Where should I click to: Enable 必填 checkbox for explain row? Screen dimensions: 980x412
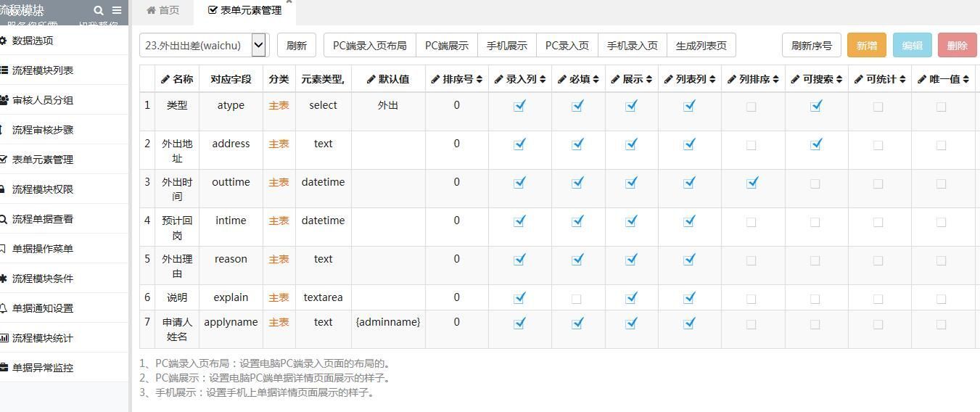coord(577,298)
